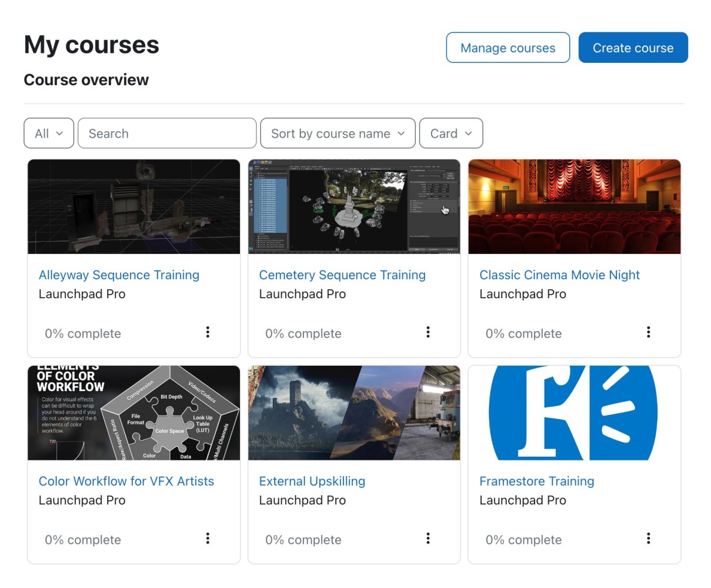Click 0% complete under Color Workflow course

(x=83, y=540)
